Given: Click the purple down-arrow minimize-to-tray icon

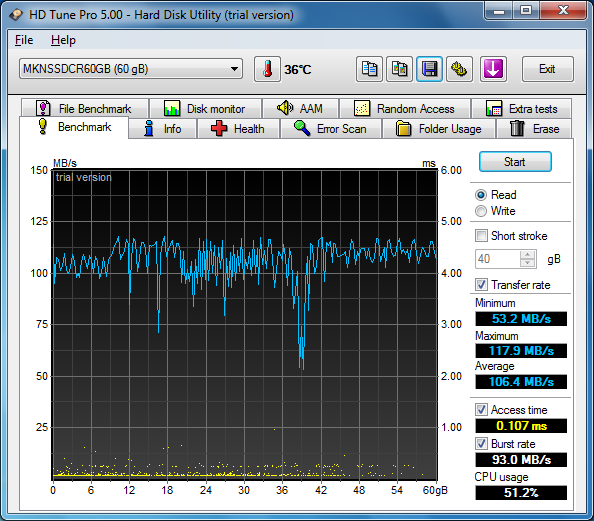Looking at the screenshot, I should pyautogui.click(x=493, y=69).
